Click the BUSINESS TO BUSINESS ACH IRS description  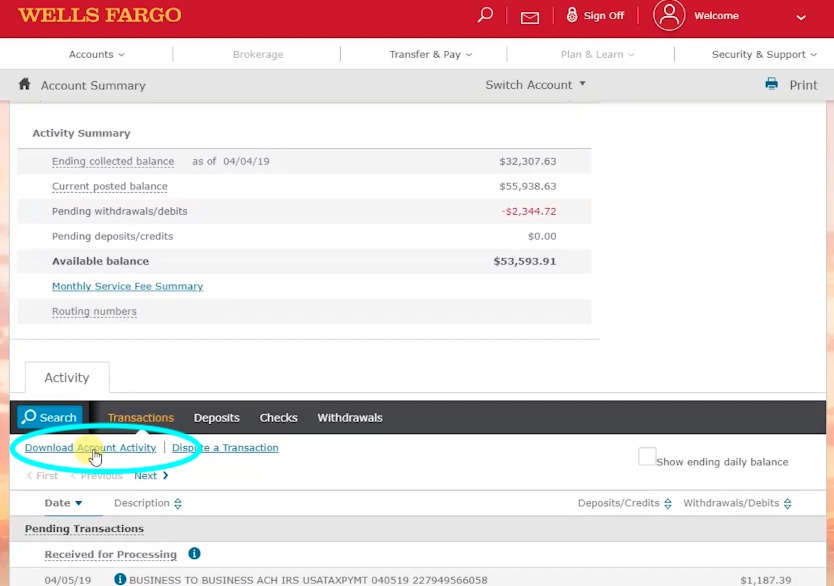308,580
